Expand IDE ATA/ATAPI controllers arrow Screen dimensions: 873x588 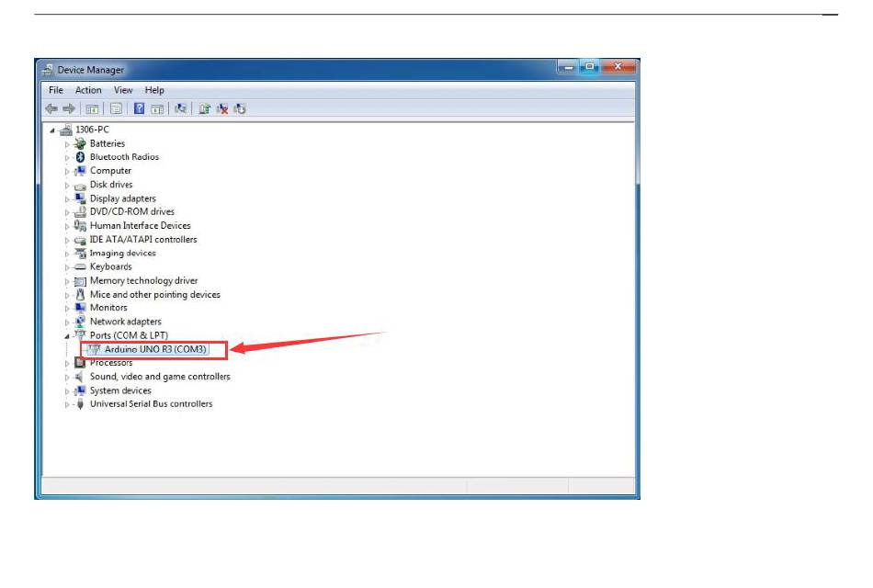coord(67,241)
